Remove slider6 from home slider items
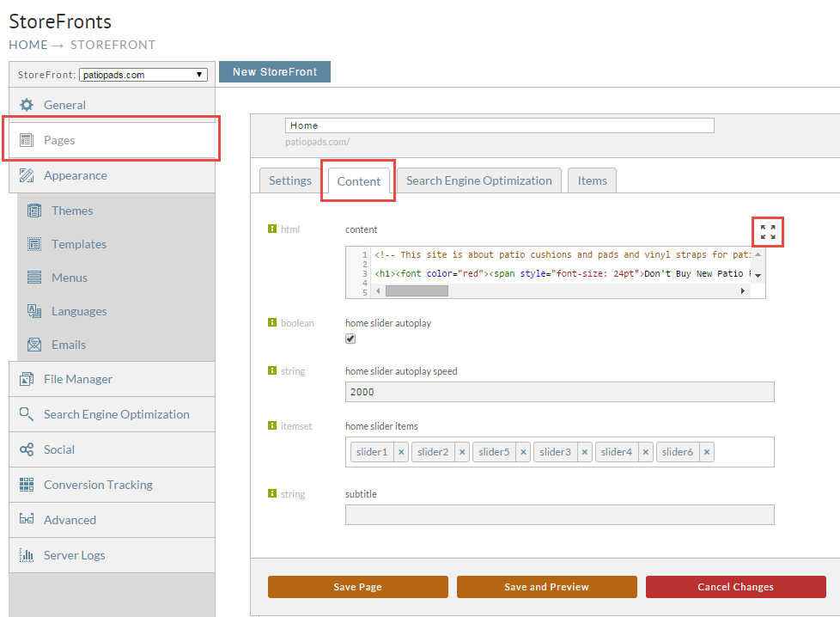Screen dimensions: 840x617 click(707, 452)
